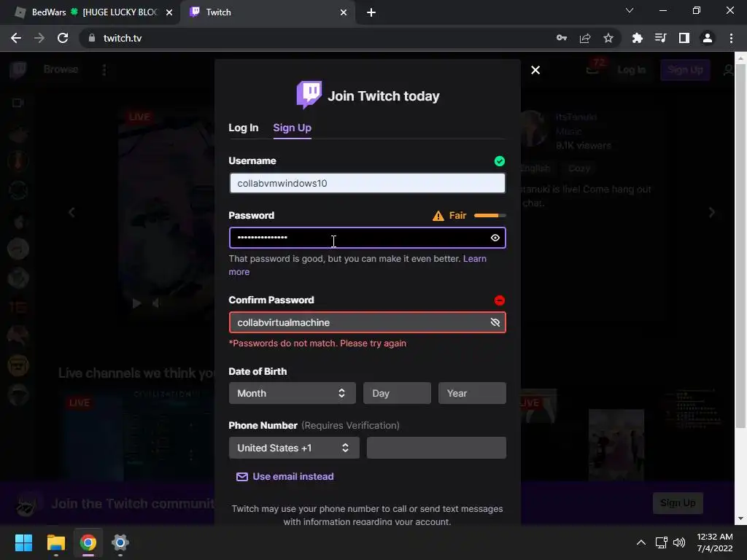Go back with browser back arrow
747x560 pixels.
[16, 38]
